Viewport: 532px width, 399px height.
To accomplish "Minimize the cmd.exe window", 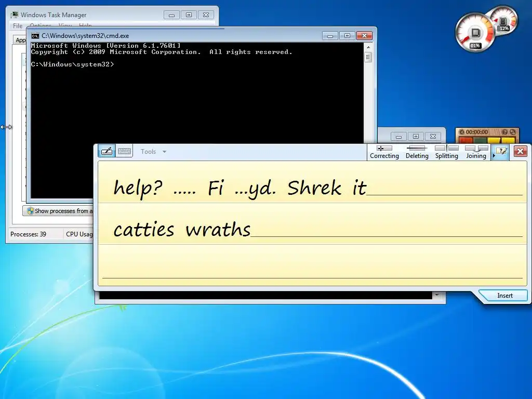I will coord(330,36).
